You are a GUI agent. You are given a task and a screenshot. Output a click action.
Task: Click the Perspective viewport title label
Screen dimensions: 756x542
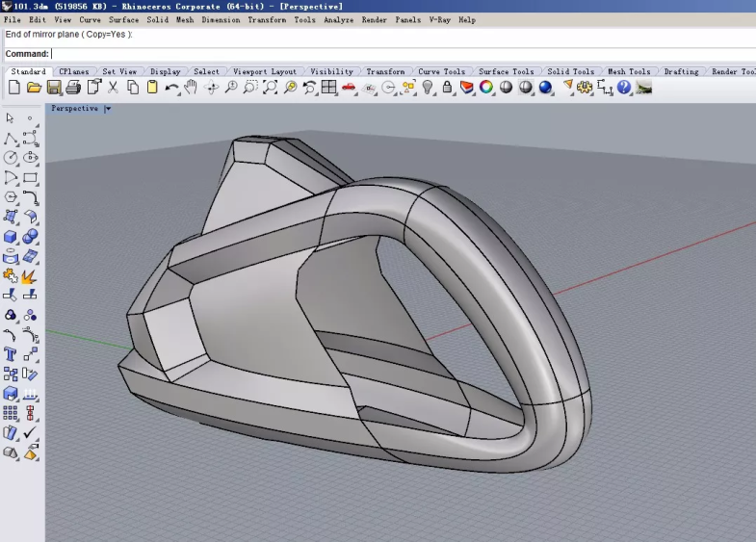[x=74, y=109]
